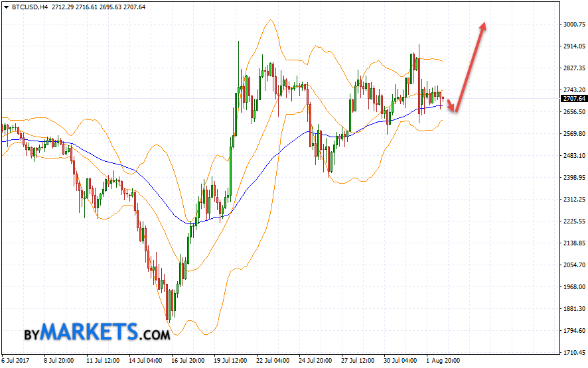Select the 2054.70 price level label
This screenshot has width=588, height=368.
tap(573, 265)
